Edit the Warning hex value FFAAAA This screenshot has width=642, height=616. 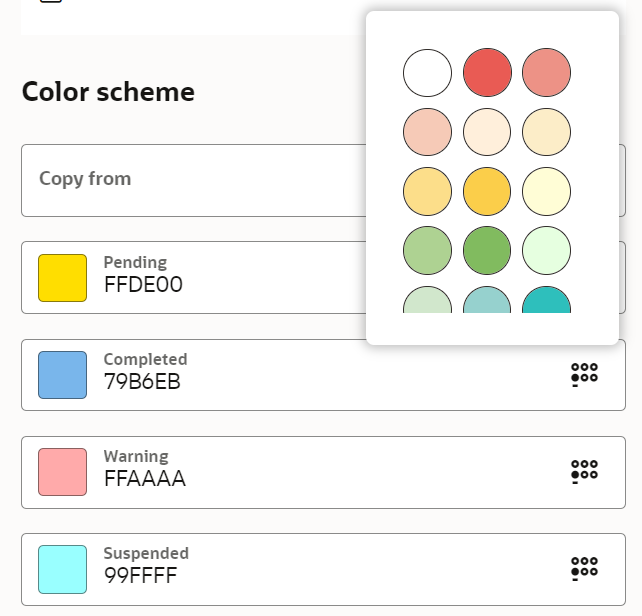click(145, 479)
